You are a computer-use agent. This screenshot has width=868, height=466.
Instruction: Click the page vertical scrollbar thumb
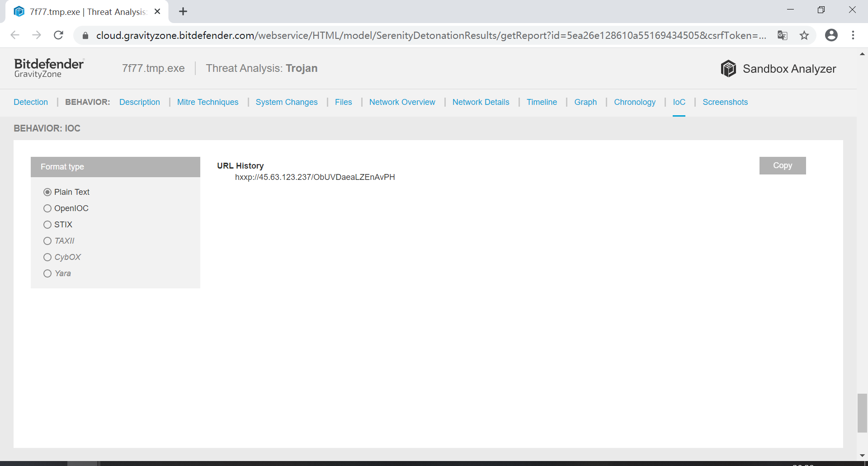coord(862,413)
